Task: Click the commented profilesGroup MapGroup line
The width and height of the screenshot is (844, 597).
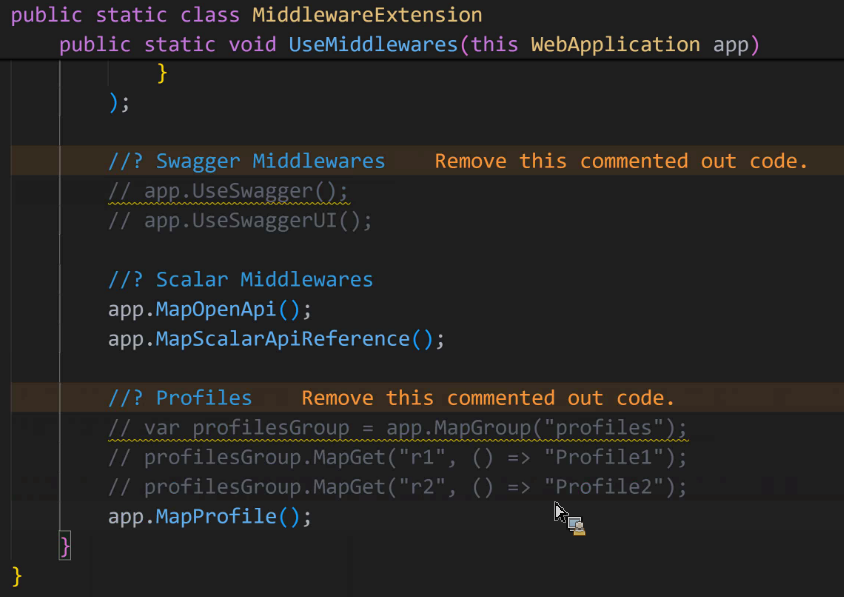Action: (x=398, y=428)
